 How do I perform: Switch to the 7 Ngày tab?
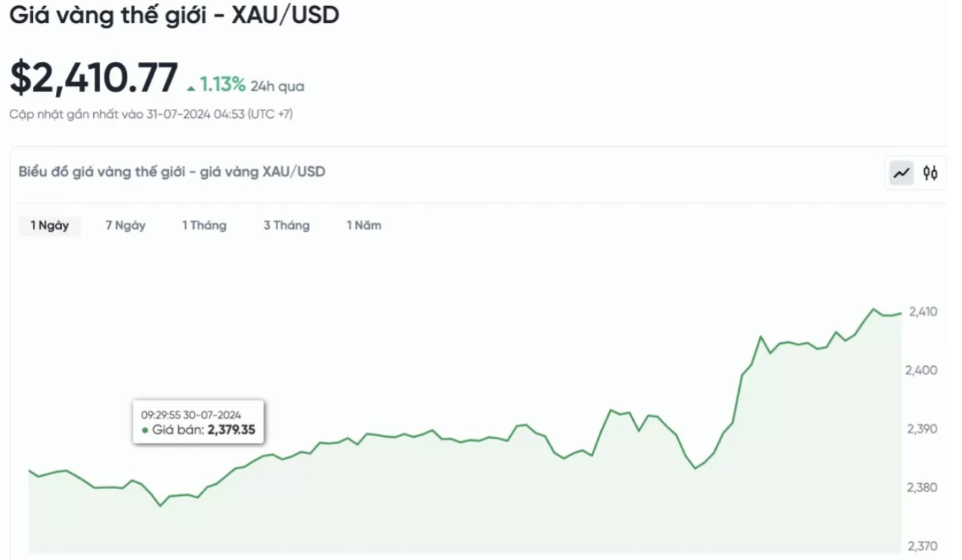coord(125,225)
